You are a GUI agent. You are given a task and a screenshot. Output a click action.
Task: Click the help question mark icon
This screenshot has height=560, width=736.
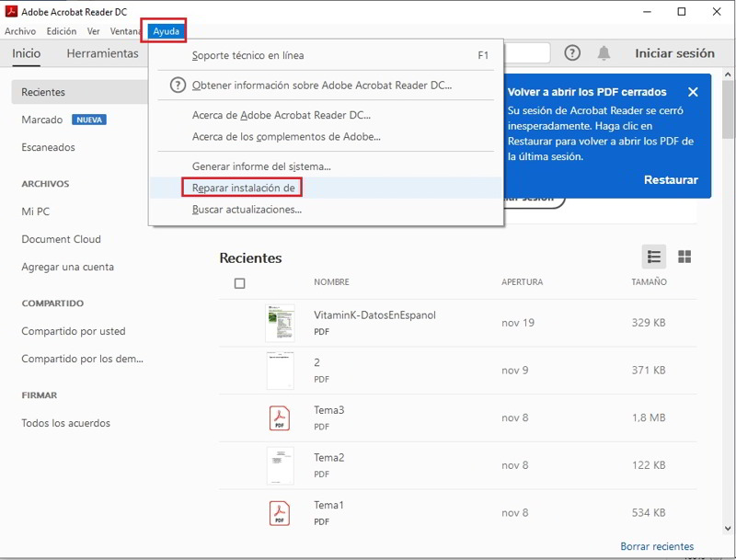[x=572, y=53]
